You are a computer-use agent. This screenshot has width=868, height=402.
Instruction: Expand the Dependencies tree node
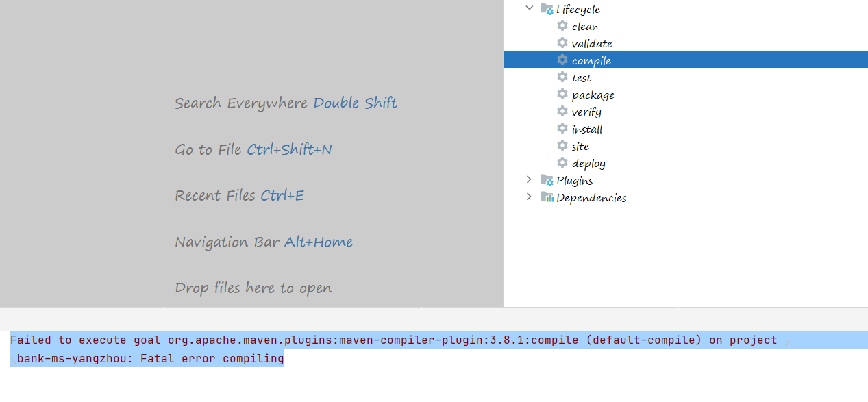click(x=529, y=197)
